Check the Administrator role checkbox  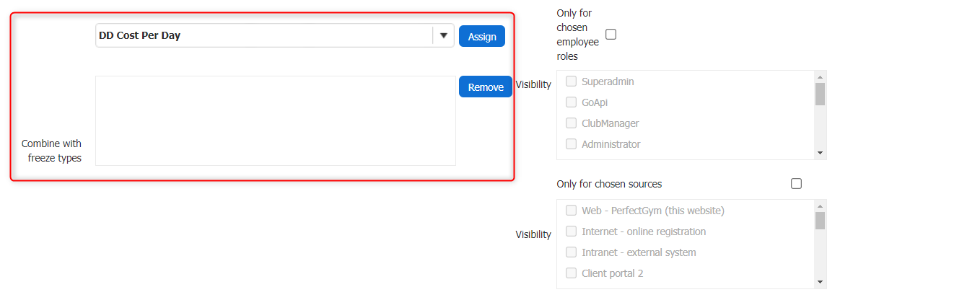pos(571,144)
